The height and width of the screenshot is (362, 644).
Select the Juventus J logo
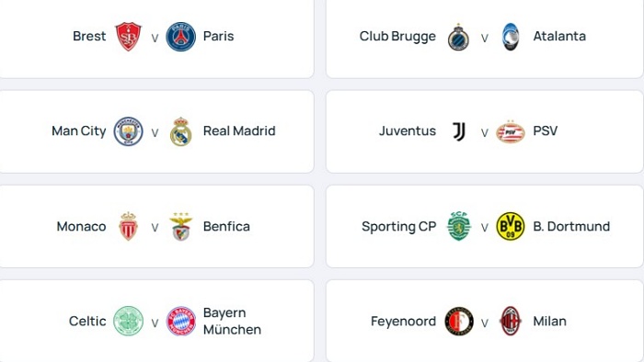pos(459,131)
